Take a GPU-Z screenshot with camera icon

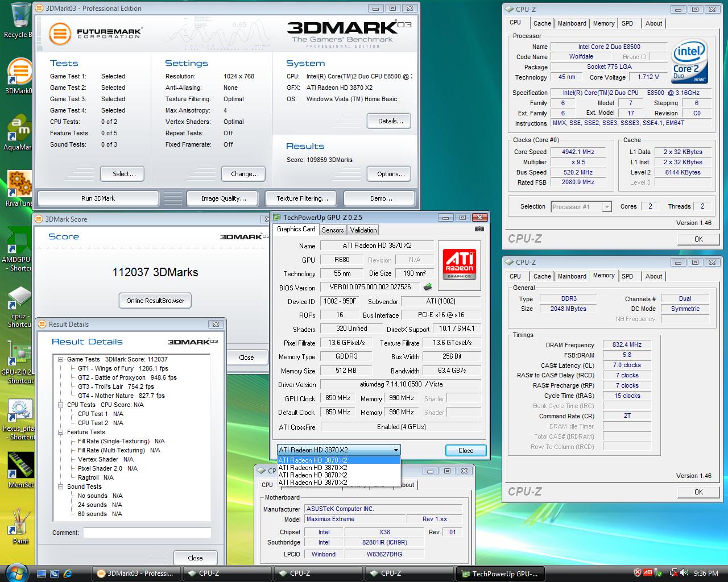click(x=479, y=229)
